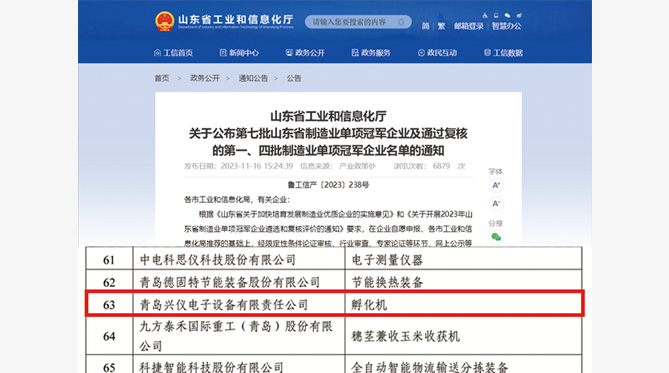Click the mobile phone icon in the header
669x373 pixels.
(496, 15)
